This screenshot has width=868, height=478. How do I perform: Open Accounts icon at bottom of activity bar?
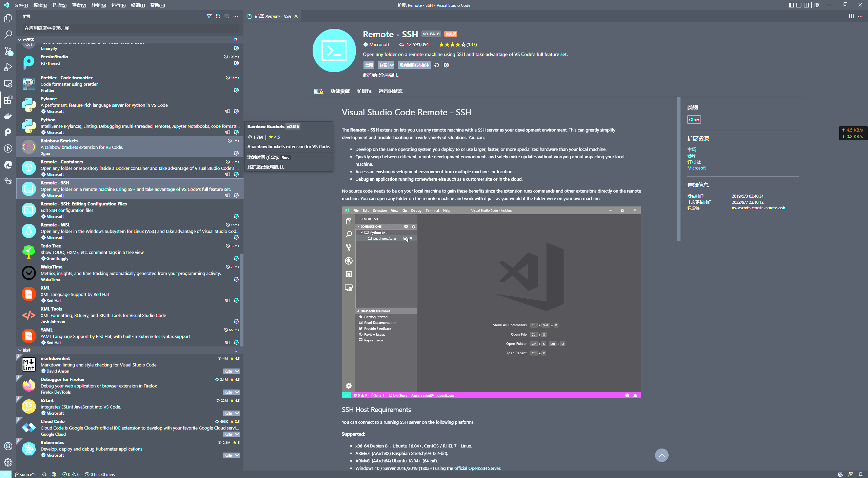click(8, 446)
